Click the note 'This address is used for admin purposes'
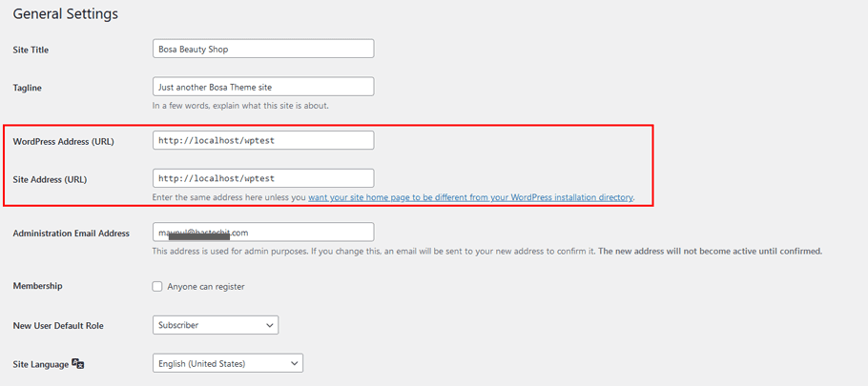 click(487, 251)
